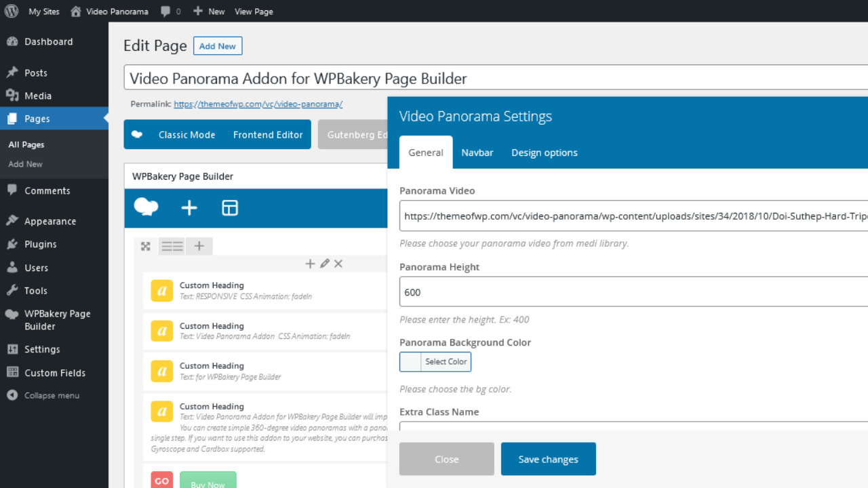This screenshot has height=488, width=868.
Task: Click the WPBakery cloud icon beside Classic Mode
Action: (x=137, y=134)
